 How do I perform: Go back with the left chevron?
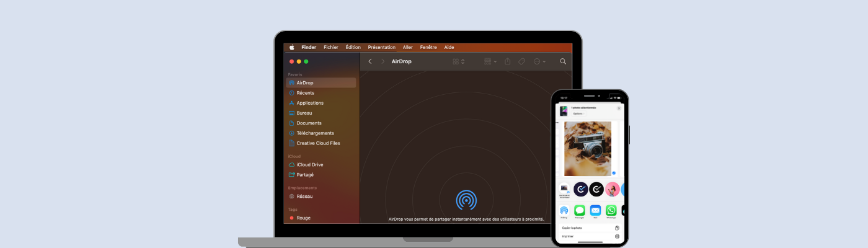coord(370,61)
